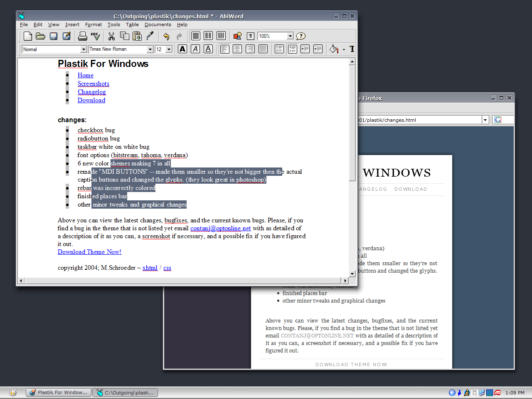
Task: Click the contanj@optonline.net email link
Action: coord(221,228)
